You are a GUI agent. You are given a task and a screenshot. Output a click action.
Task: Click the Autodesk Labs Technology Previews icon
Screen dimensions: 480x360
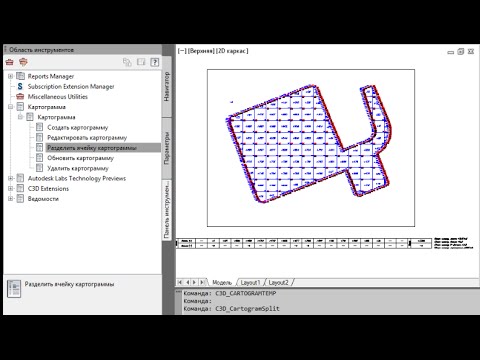20,178
